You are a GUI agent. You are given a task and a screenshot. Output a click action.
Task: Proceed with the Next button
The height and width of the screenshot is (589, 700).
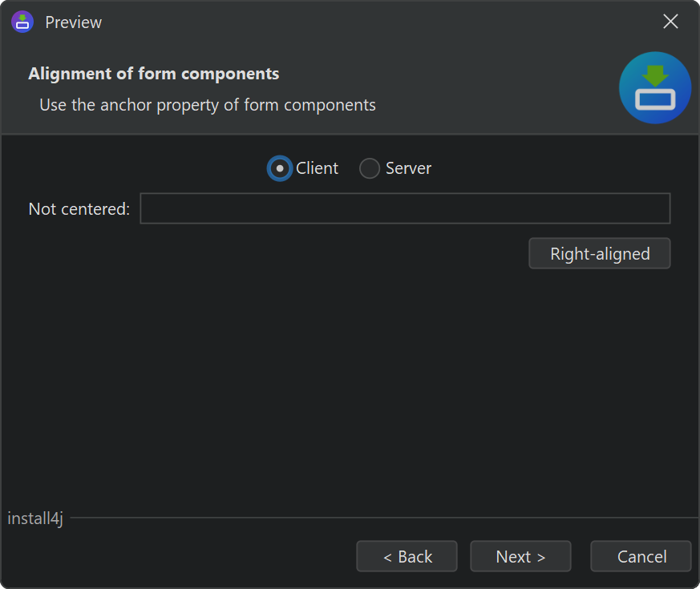[x=520, y=556]
